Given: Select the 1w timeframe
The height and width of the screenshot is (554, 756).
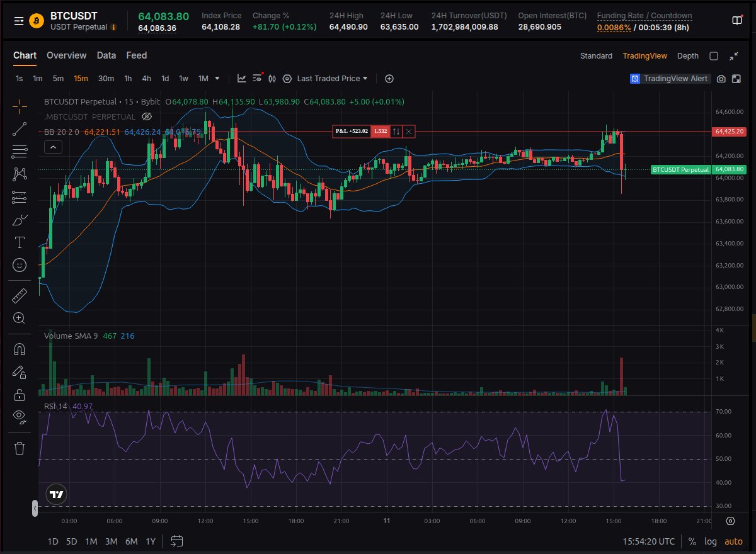Looking at the screenshot, I should [183, 79].
